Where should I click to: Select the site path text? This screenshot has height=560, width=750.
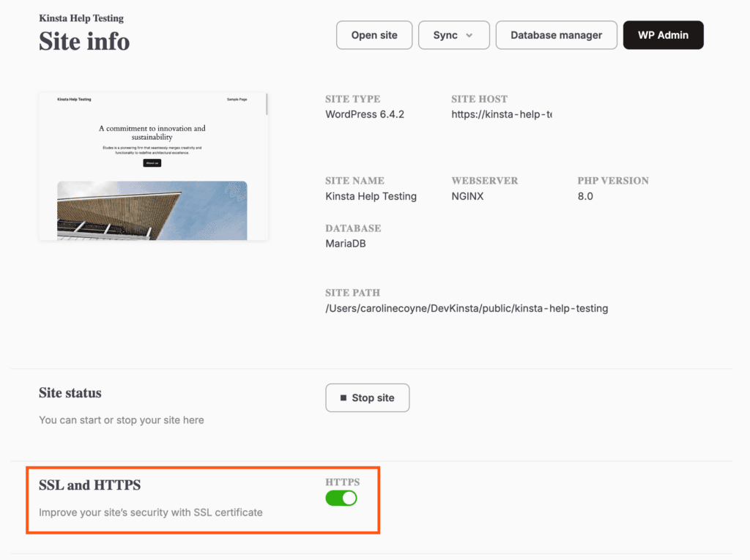467,308
